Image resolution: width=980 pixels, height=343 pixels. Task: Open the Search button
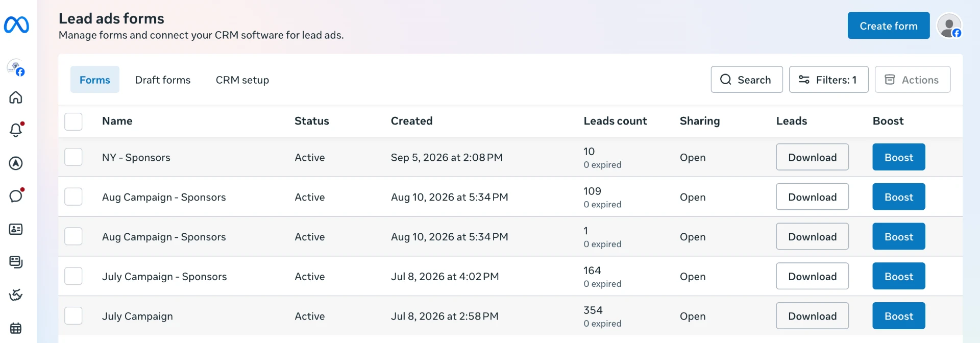(747, 80)
